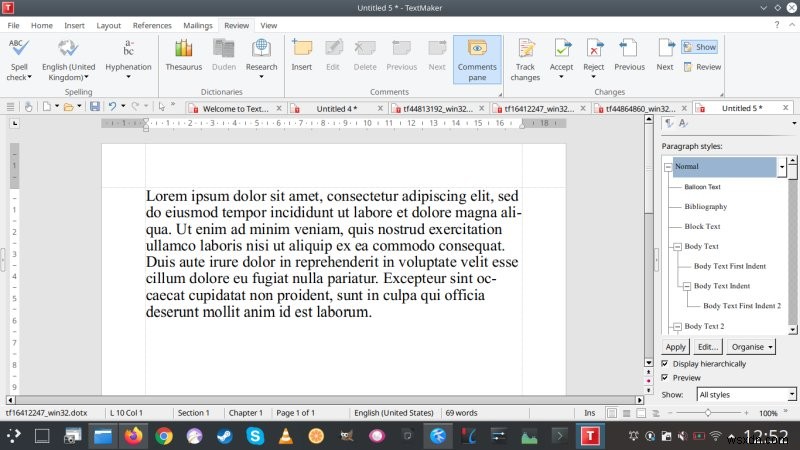The image size is (800, 450).
Task: Uncheck Display hierarchically checkbox
Action: [x=665, y=364]
